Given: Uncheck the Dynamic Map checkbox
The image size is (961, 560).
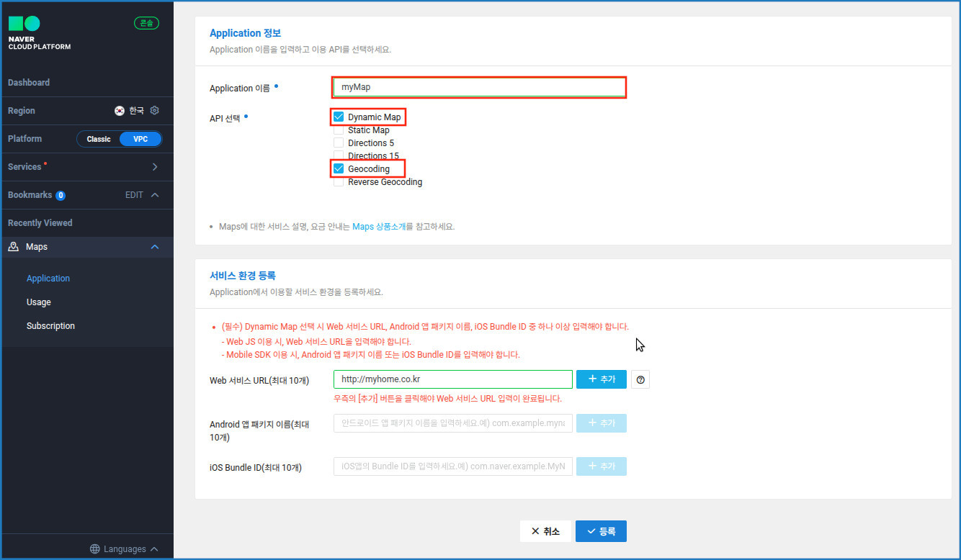Looking at the screenshot, I should pyautogui.click(x=339, y=117).
